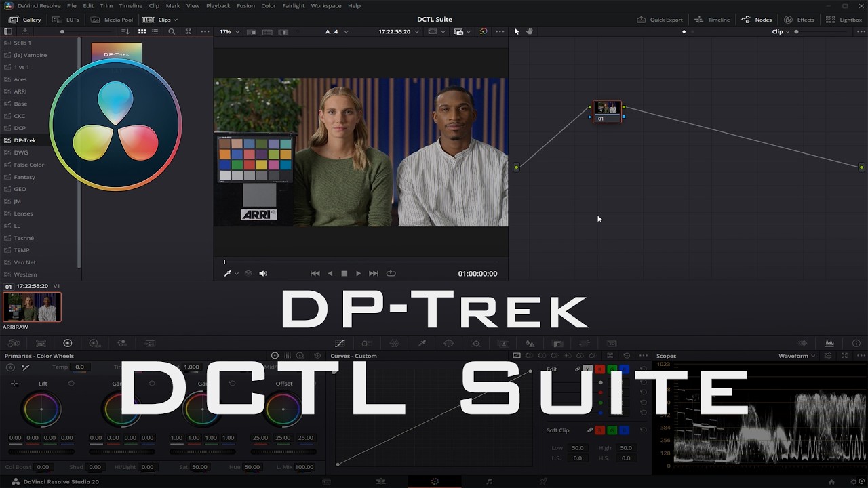Viewport: 868px width, 488px height.
Task: Jump to the last frame
Action: [x=374, y=273]
